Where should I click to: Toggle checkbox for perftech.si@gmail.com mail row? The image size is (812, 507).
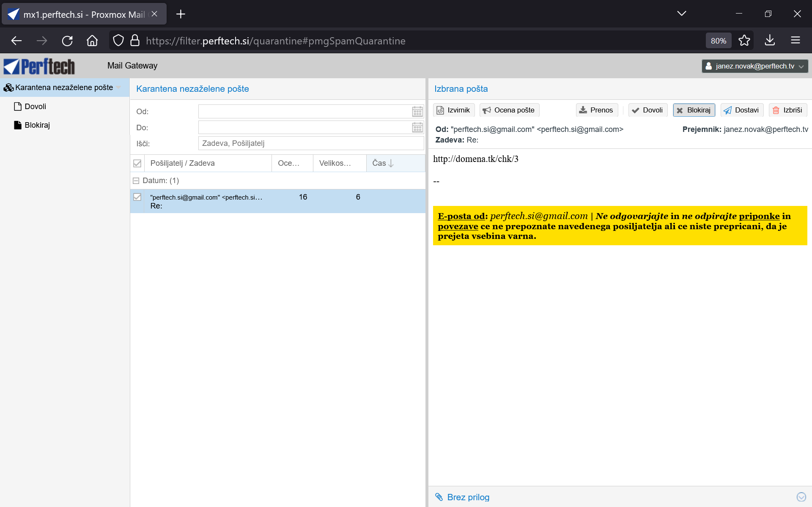[x=137, y=197]
